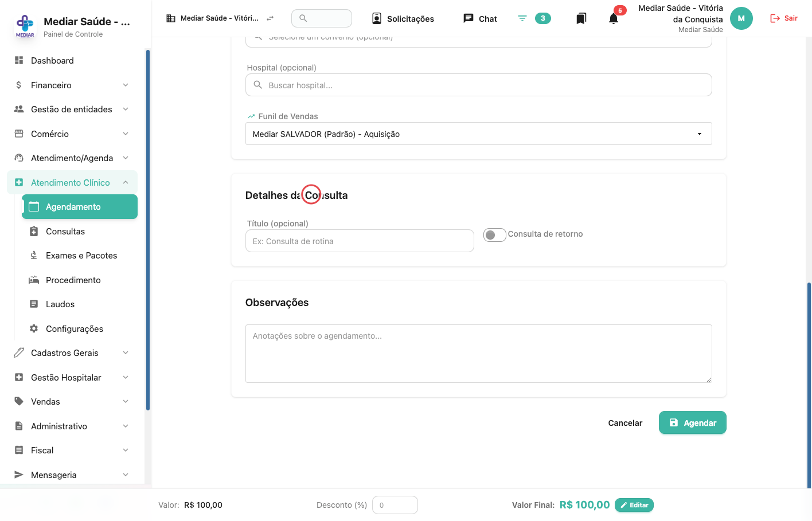Click the Título (opcional) input field
Image resolution: width=812 pixels, height=521 pixels.
click(360, 241)
